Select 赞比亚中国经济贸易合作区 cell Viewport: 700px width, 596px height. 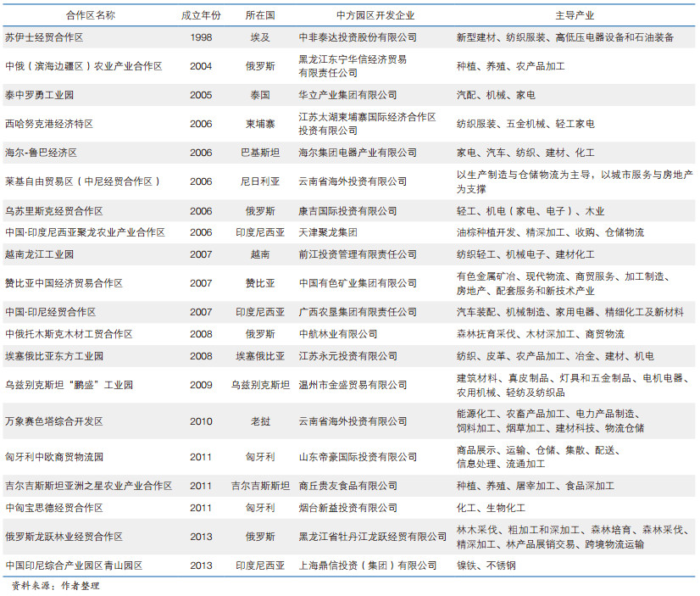[x=64, y=283]
